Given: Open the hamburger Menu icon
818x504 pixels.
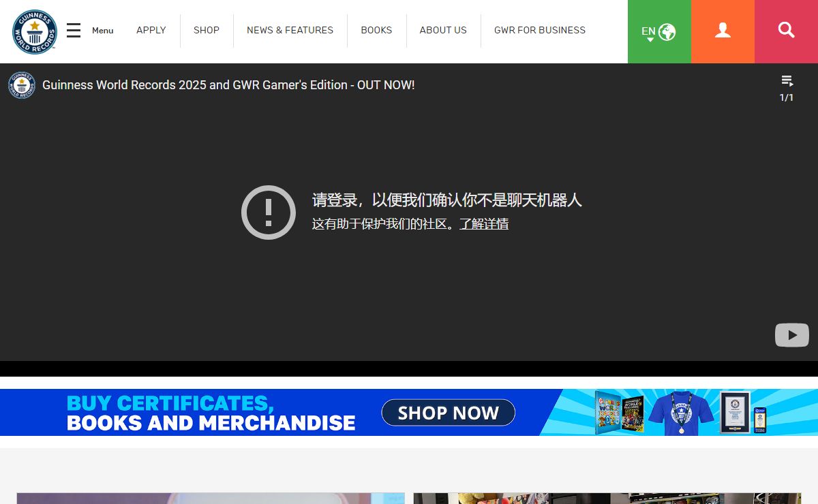Looking at the screenshot, I should tap(74, 31).
